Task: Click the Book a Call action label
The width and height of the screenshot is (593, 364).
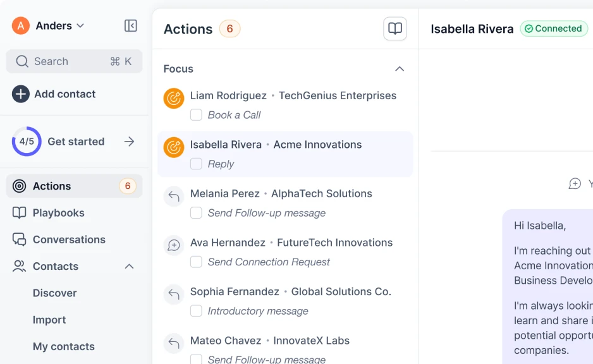Action: tap(234, 115)
